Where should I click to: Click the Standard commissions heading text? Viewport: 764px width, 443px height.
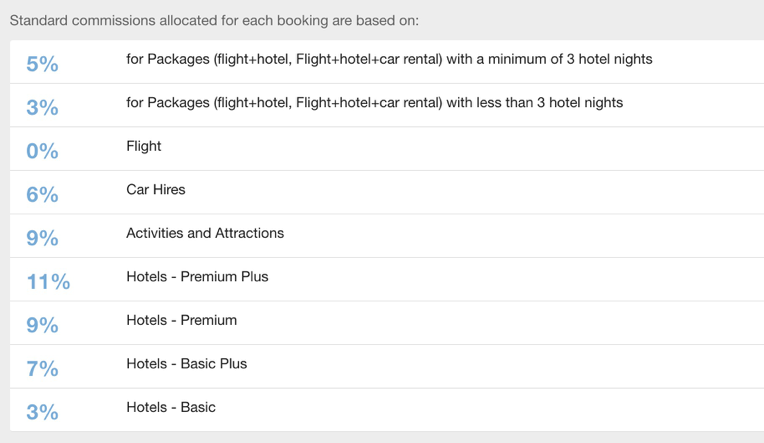pos(214,20)
